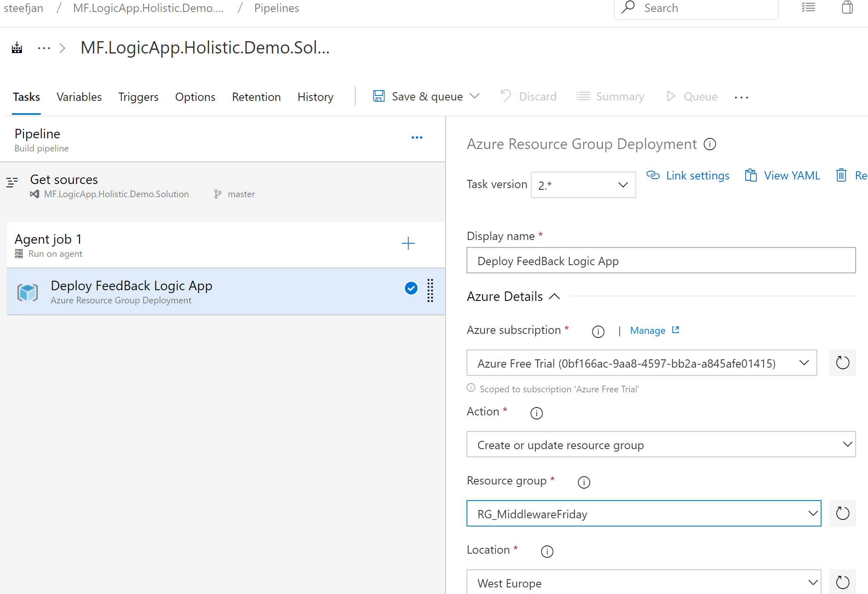Click the drag handle on Deploy task
The width and height of the screenshot is (868, 594).
pos(430,291)
